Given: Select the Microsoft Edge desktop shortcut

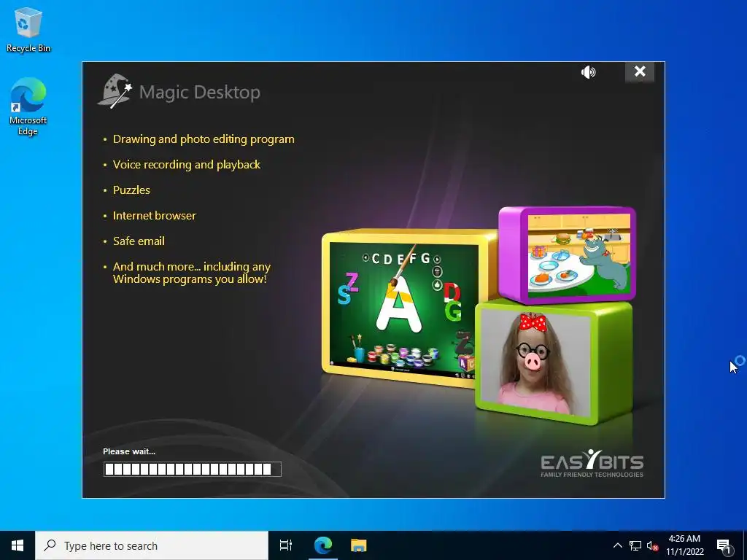Looking at the screenshot, I should pyautogui.click(x=28, y=106).
